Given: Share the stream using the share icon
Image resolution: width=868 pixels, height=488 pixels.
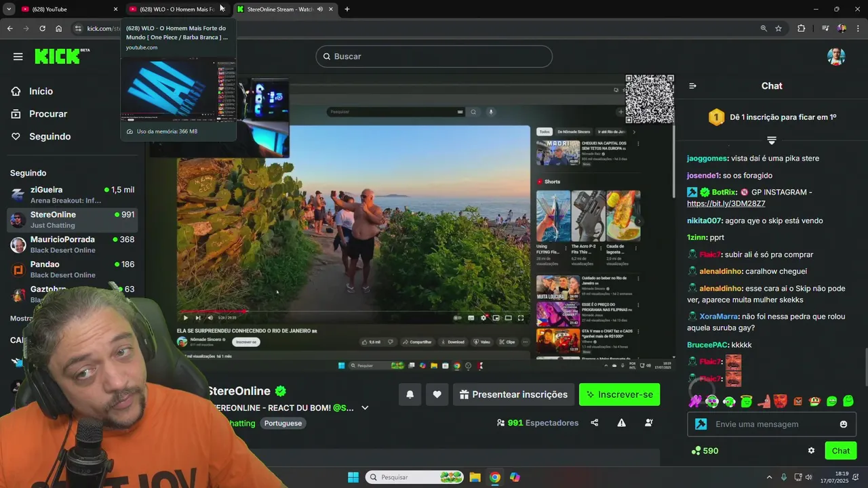Looking at the screenshot, I should [594, 423].
